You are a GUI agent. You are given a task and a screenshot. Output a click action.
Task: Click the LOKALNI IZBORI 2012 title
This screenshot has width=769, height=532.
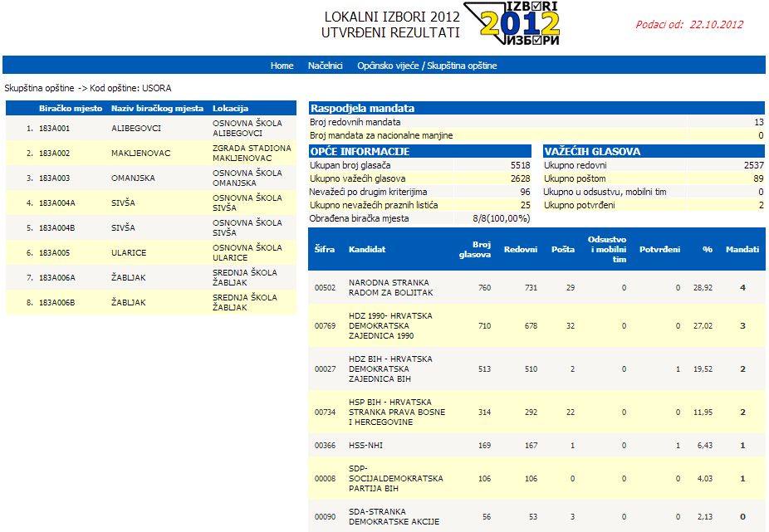tap(392, 17)
